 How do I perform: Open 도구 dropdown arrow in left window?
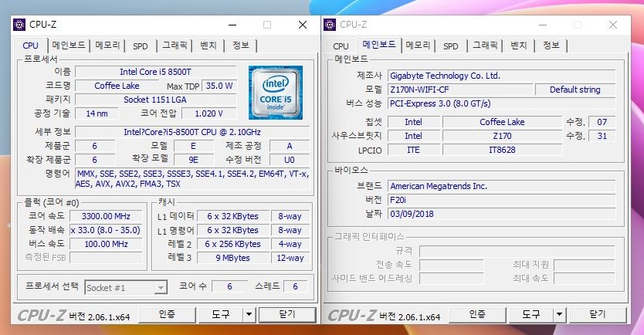(x=249, y=315)
